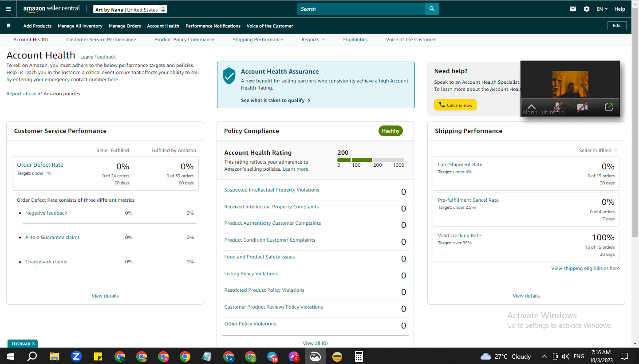Open Windows taskbar search
This screenshot has height=364, width=639.
32,356
